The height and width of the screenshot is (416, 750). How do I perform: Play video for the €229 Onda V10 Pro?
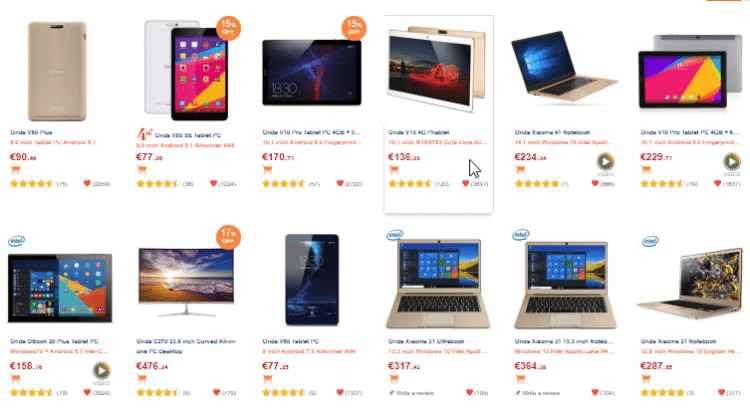pos(731,162)
